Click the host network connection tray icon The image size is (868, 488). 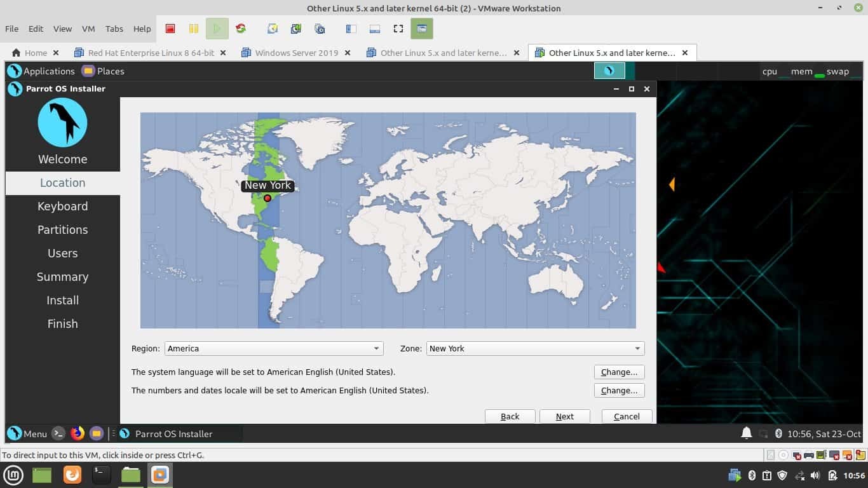799,475
